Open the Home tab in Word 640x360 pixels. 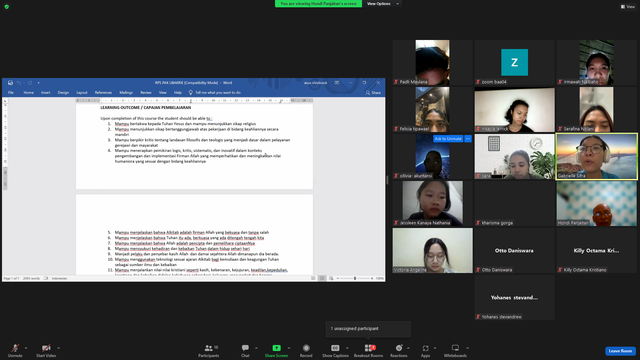pyautogui.click(x=29, y=93)
